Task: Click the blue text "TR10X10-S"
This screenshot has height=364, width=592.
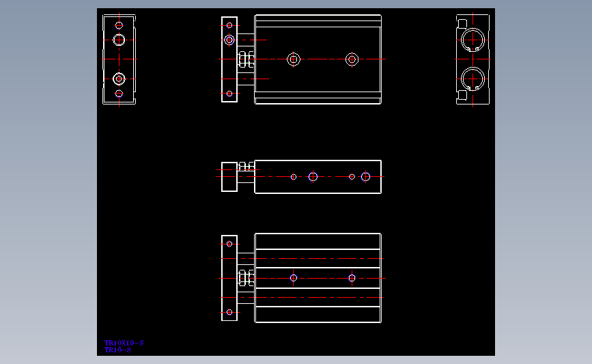Action: (124, 343)
